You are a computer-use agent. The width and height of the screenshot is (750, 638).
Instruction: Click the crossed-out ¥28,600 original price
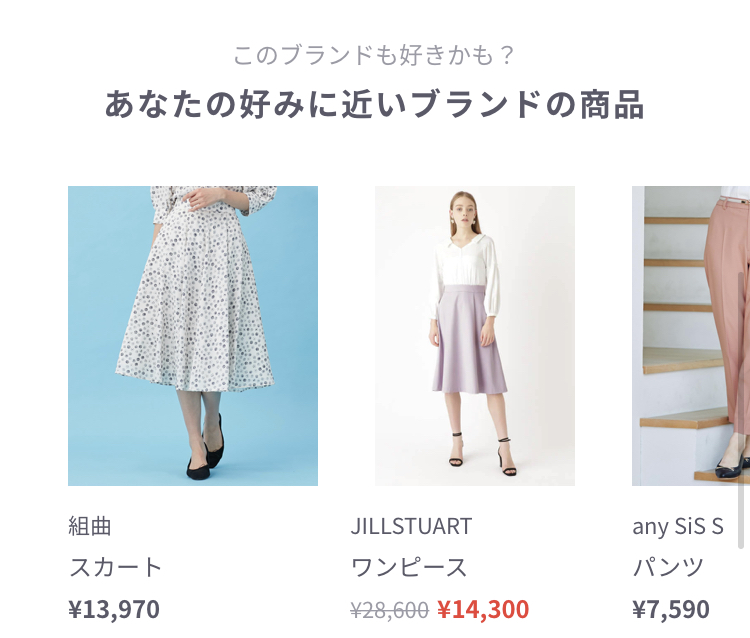[x=389, y=610]
